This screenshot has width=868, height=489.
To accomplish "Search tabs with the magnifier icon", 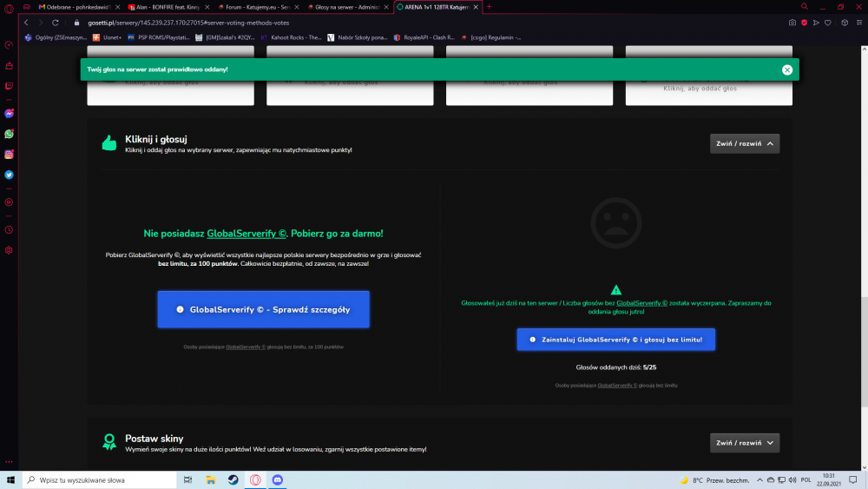I will [805, 7].
